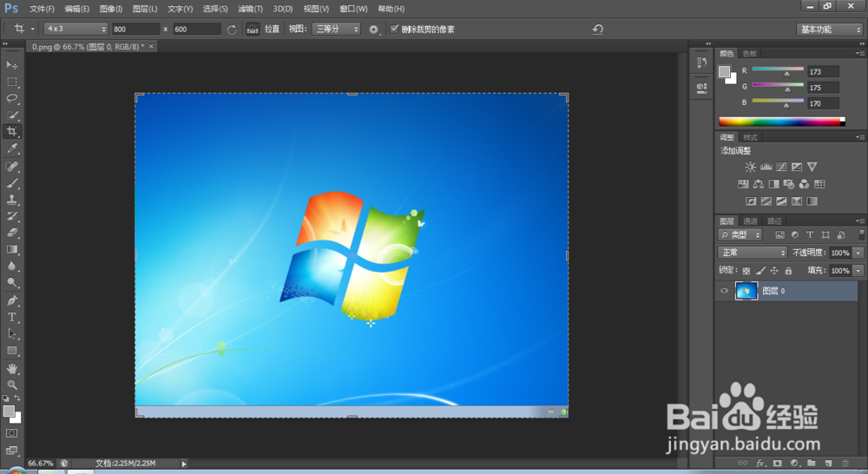Toggle lock all padlock icon
The height and width of the screenshot is (474, 868).
click(788, 271)
